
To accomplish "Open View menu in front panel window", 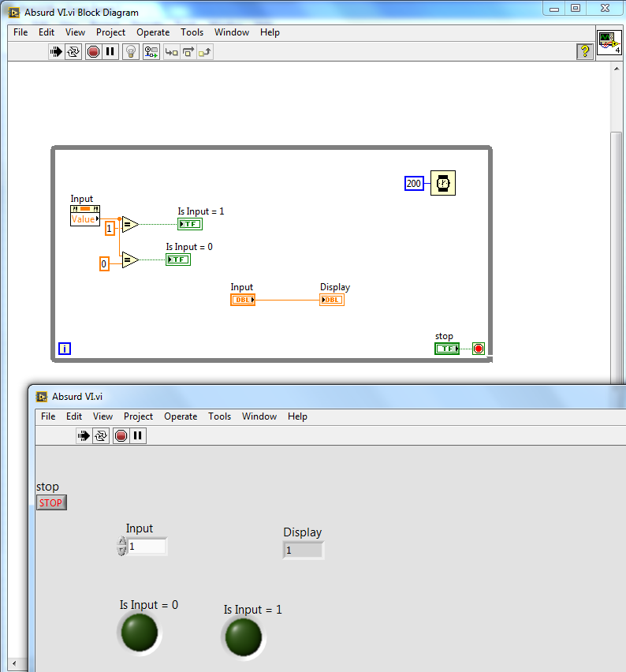I will 102,416.
